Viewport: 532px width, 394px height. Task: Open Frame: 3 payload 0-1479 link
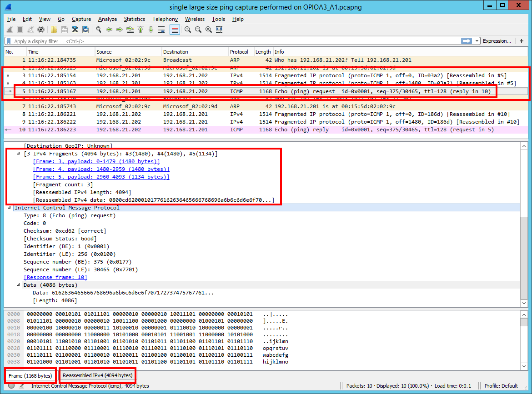(96, 161)
